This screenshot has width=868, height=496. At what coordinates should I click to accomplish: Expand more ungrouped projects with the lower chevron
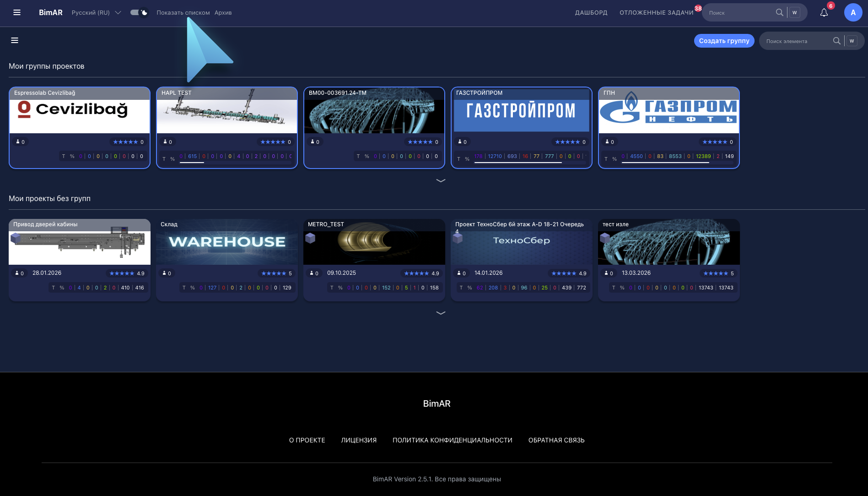[x=441, y=313]
